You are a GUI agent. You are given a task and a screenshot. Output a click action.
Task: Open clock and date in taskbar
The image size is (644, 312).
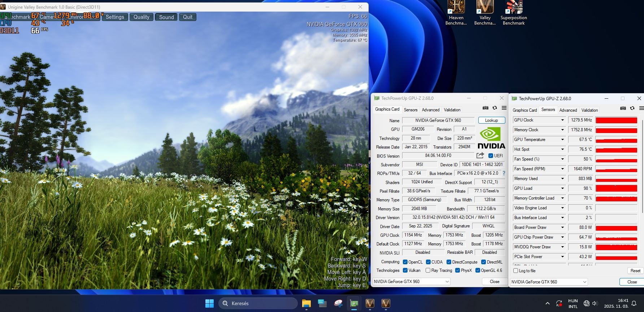(616, 303)
